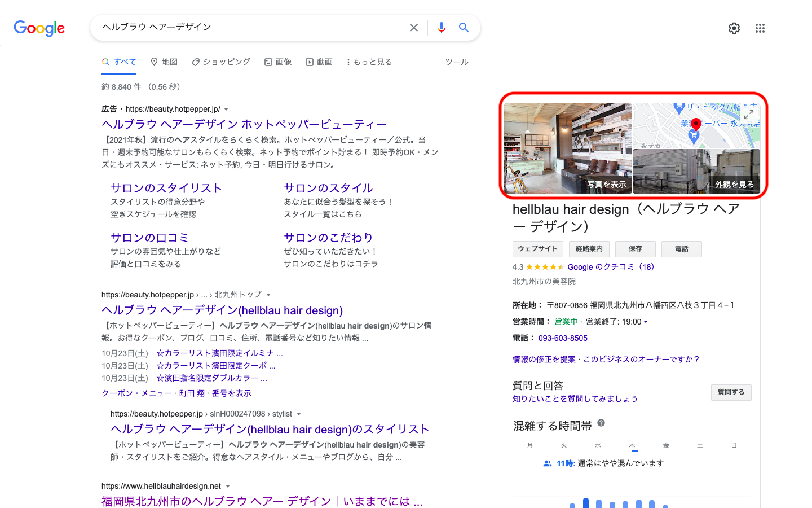Switch to the 画像 tab

(x=278, y=62)
